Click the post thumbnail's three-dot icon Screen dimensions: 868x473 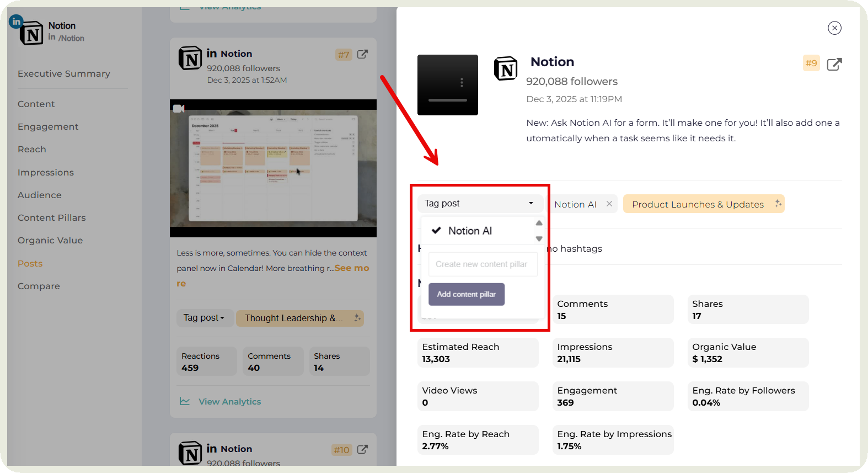click(x=462, y=82)
